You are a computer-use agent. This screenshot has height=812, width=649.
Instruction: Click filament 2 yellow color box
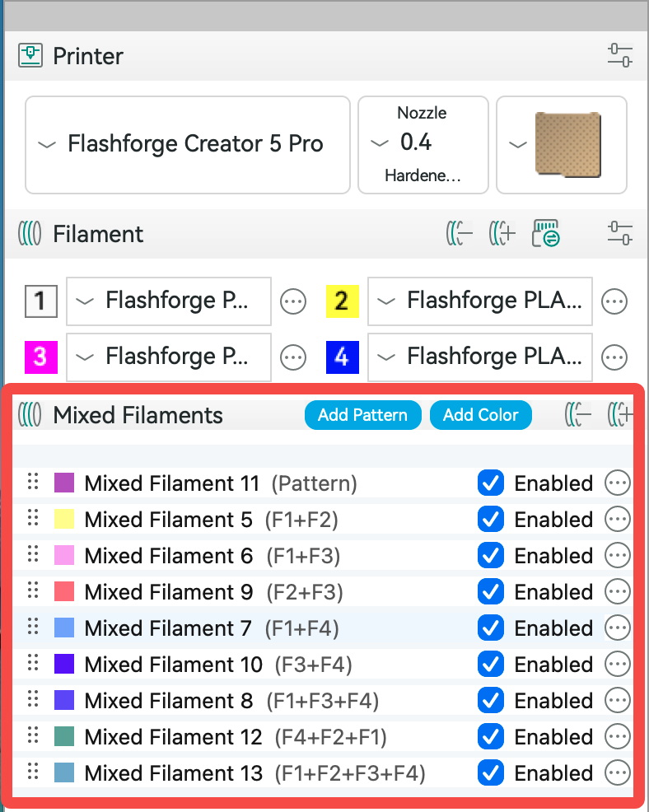pyautogui.click(x=343, y=301)
